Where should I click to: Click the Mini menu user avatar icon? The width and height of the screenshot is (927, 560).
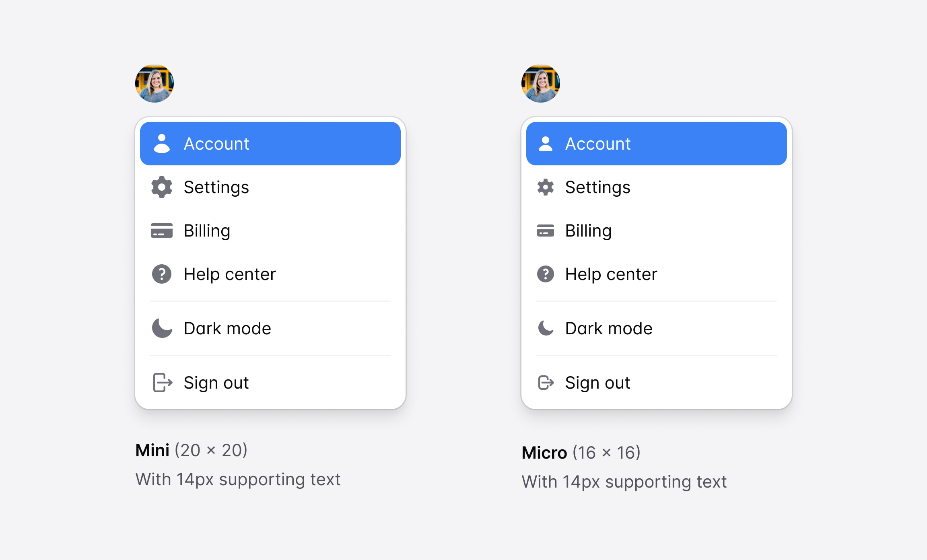[154, 83]
